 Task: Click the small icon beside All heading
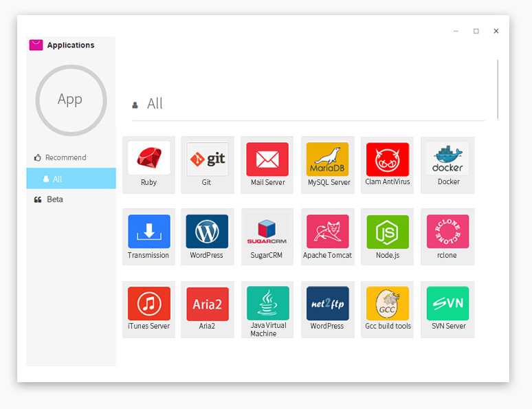(x=135, y=105)
